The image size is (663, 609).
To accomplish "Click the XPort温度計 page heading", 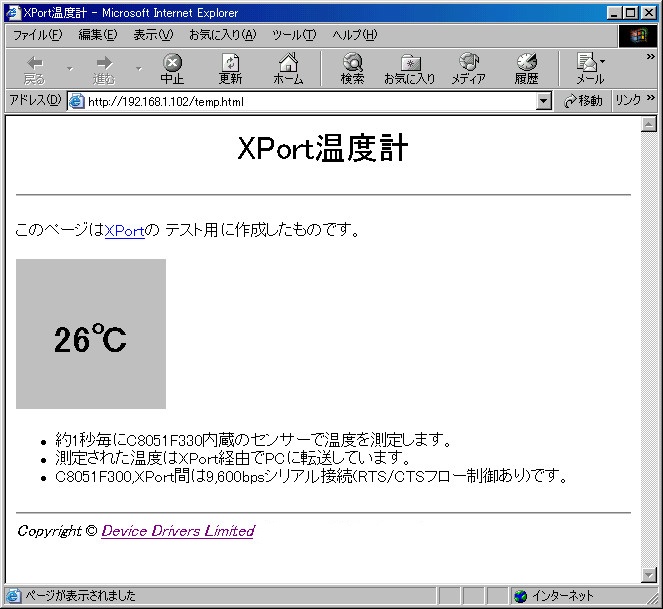I will click(323, 148).
